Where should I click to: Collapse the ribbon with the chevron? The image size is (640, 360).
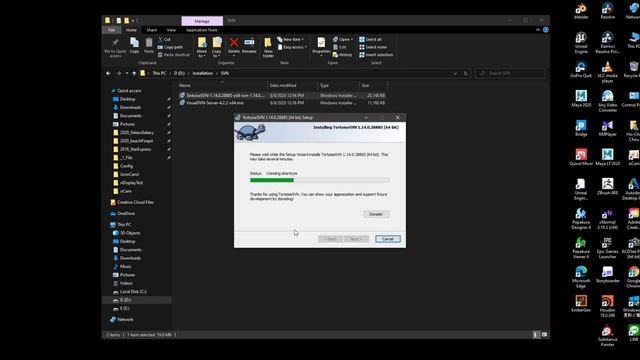538,30
